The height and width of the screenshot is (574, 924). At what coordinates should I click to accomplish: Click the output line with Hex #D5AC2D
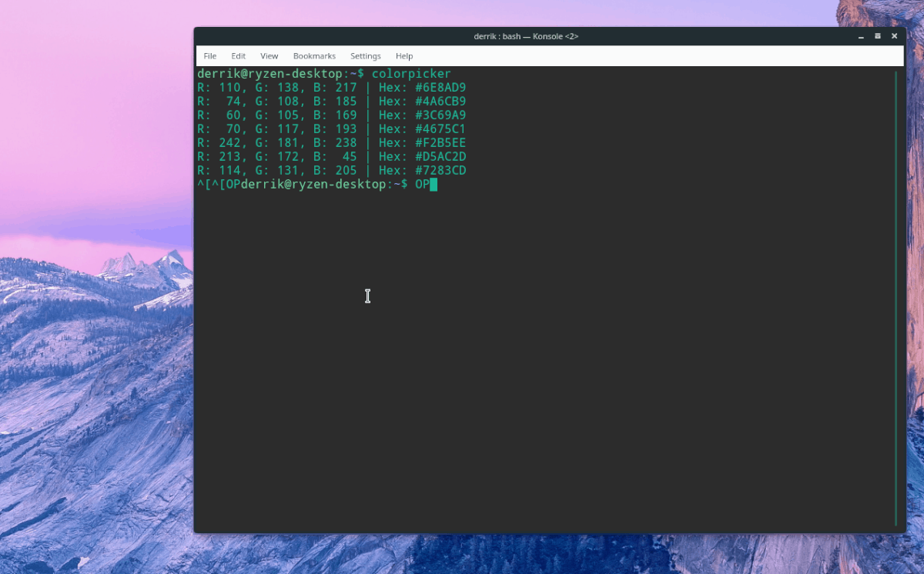pyautogui.click(x=332, y=157)
